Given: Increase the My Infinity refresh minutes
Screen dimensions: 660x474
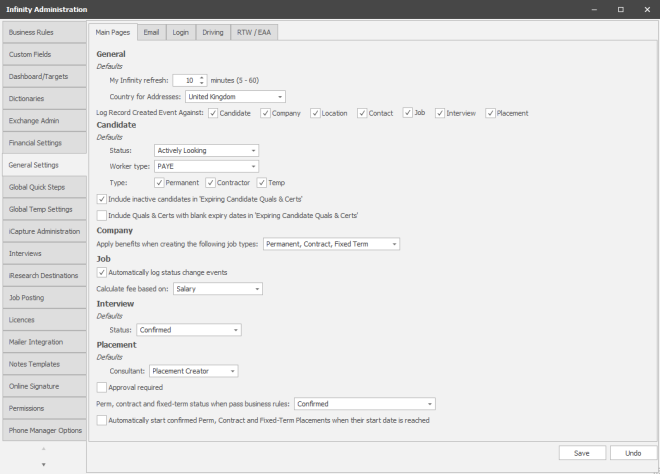Looking at the screenshot, I should coord(202,76).
